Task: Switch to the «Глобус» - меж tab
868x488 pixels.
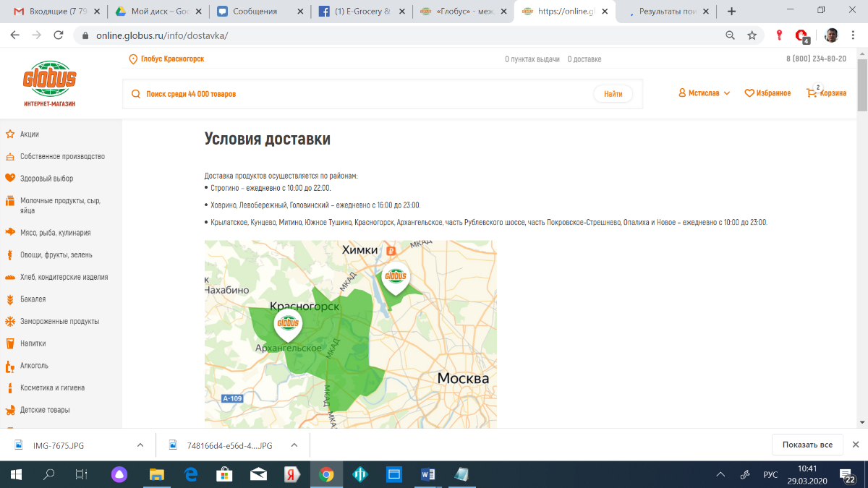Action: click(x=462, y=12)
